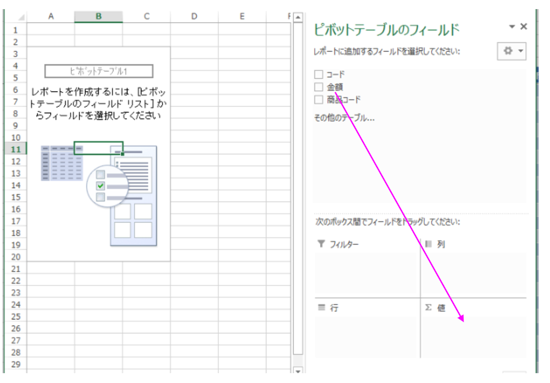The width and height of the screenshot is (550, 383).
Task: Open the field list gear tools menu
Action: (x=512, y=51)
